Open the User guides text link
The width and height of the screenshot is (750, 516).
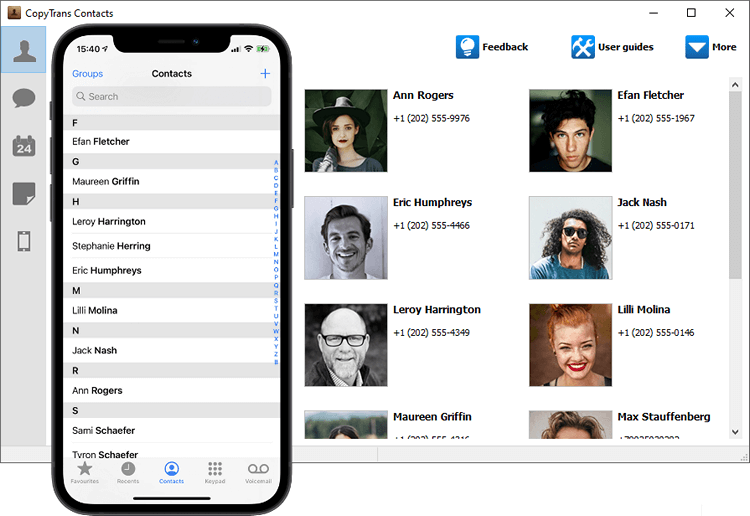[x=626, y=47]
